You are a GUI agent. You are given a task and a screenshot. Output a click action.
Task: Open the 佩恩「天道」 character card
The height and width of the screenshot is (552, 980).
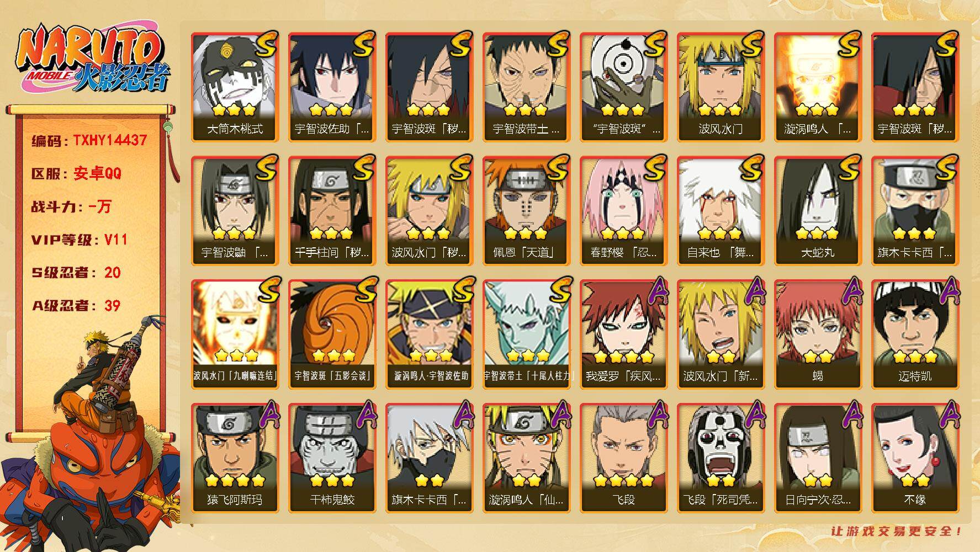click(x=526, y=211)
